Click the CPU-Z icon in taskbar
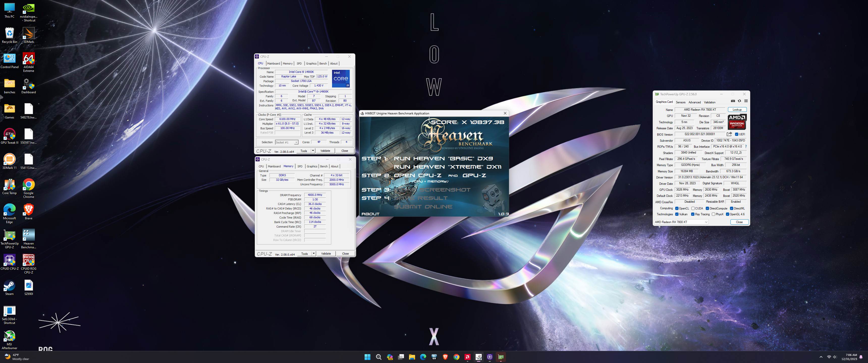 [490, 357]
